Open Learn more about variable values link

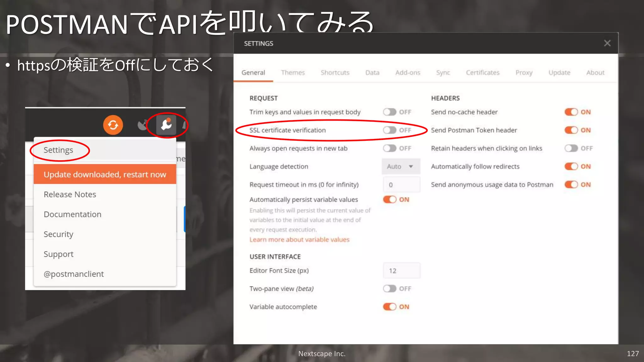tap(299, 240)
